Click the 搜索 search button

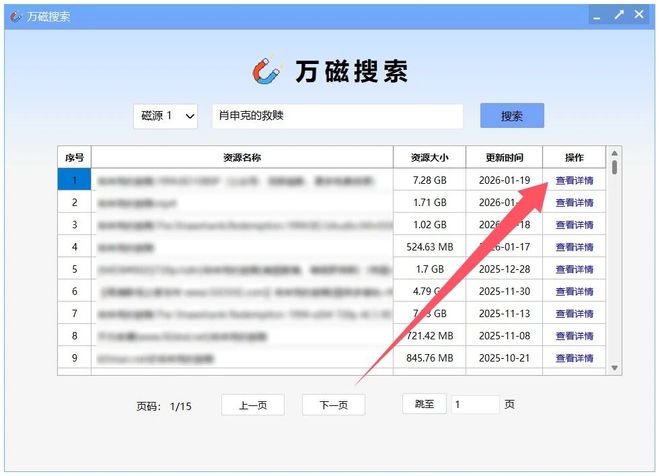[512, 115]
